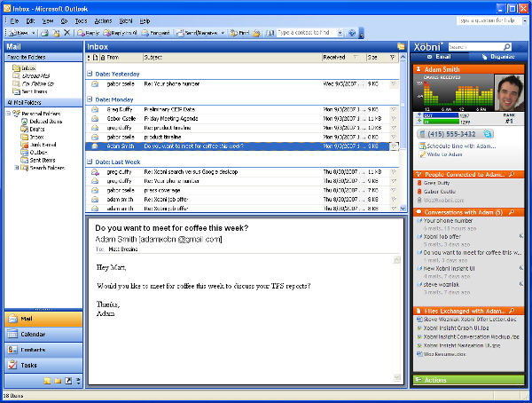Click the Reply toolbar button
The height and width of the screenshot is (403, 532).
[88, 33]
